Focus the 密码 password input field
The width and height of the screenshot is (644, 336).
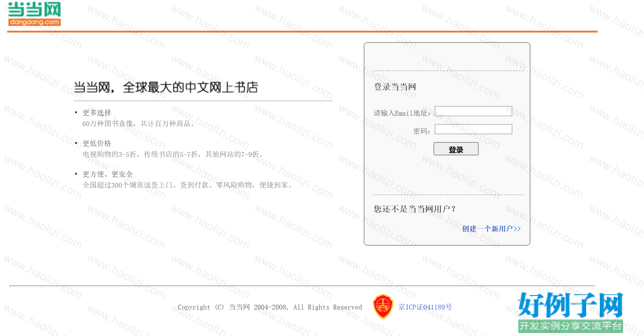pyautogui.click(x=473, y=129)
